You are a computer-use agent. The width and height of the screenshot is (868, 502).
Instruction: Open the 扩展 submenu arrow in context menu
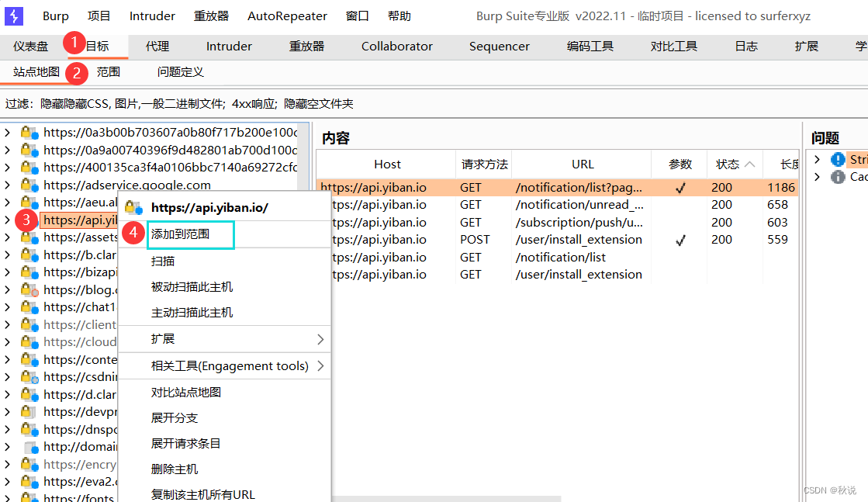320,339
